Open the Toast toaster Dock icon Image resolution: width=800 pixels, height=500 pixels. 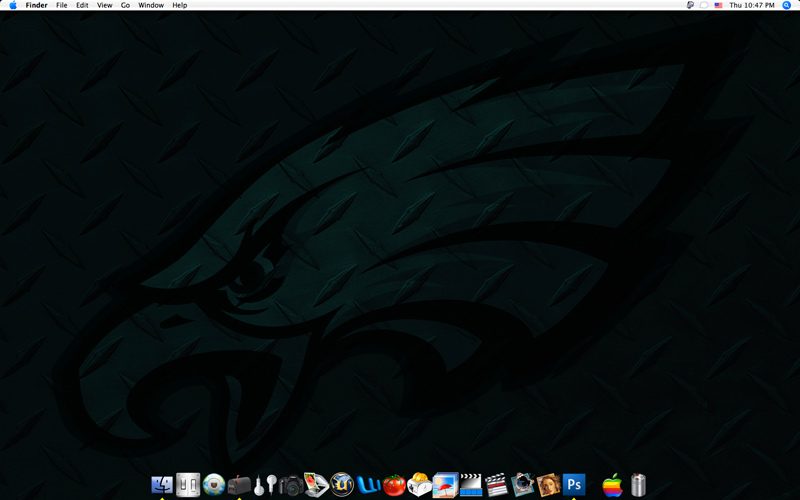419,485
